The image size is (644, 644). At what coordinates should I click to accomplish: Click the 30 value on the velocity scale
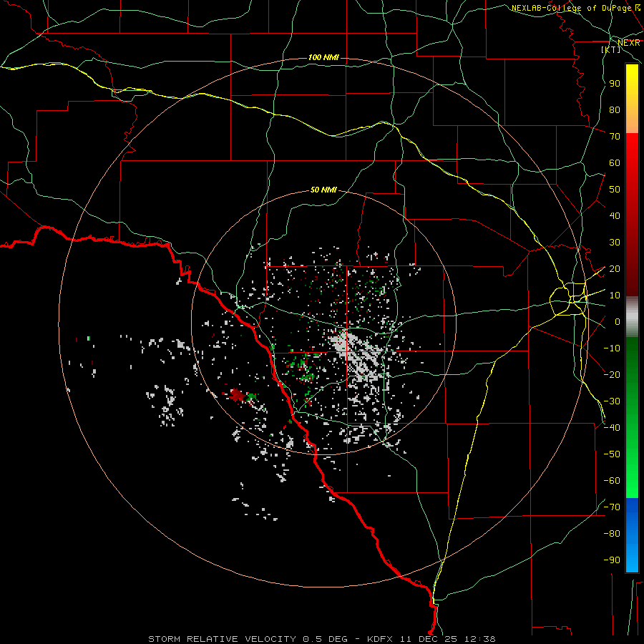(x=615, y=243)
